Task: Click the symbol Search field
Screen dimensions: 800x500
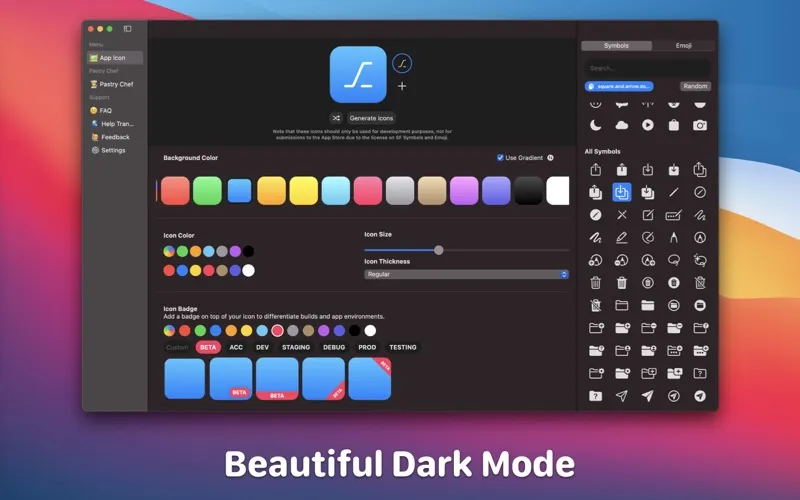Action: click(x=647, y=68)
